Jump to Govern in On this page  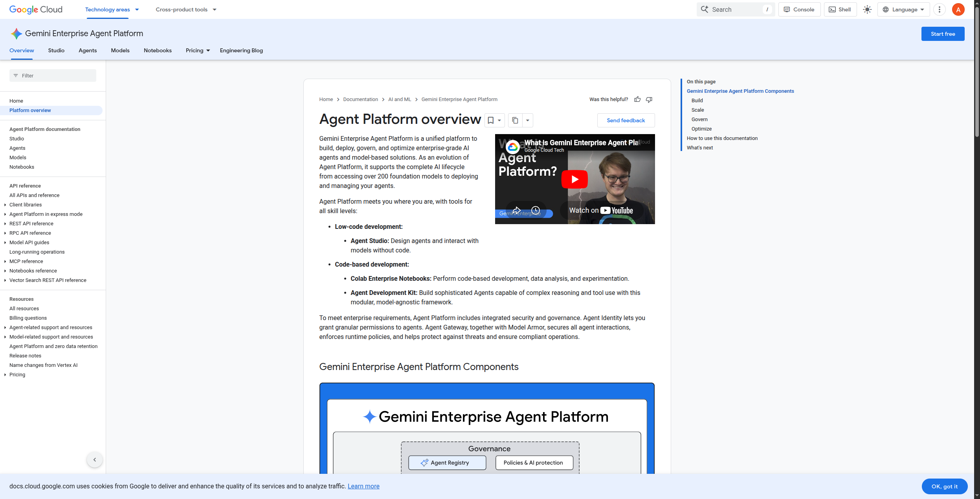tap(699, 120)
